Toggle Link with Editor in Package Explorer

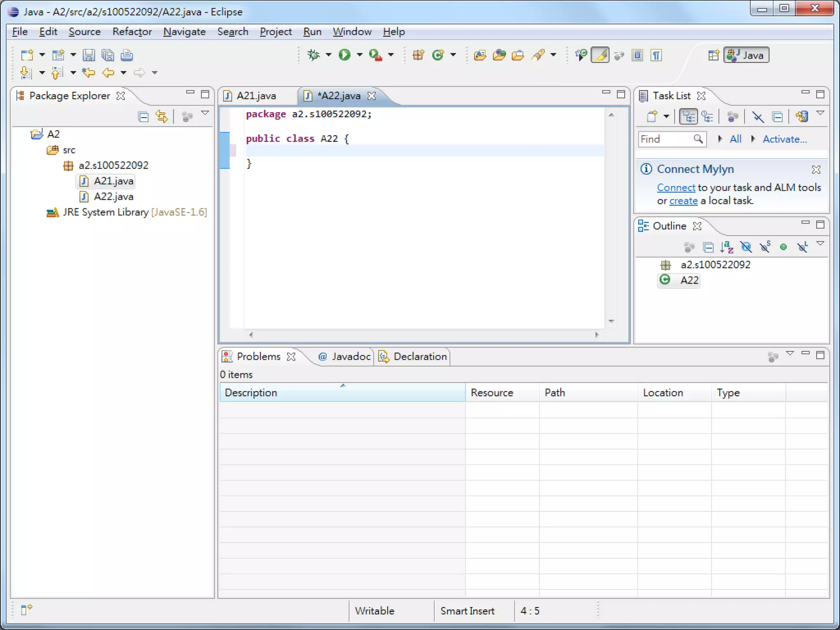click(162, 117)
